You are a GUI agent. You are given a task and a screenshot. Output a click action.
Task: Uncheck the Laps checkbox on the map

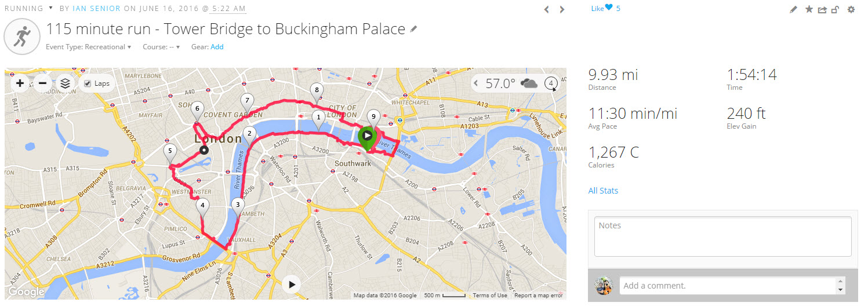click(x=88, y=83)
